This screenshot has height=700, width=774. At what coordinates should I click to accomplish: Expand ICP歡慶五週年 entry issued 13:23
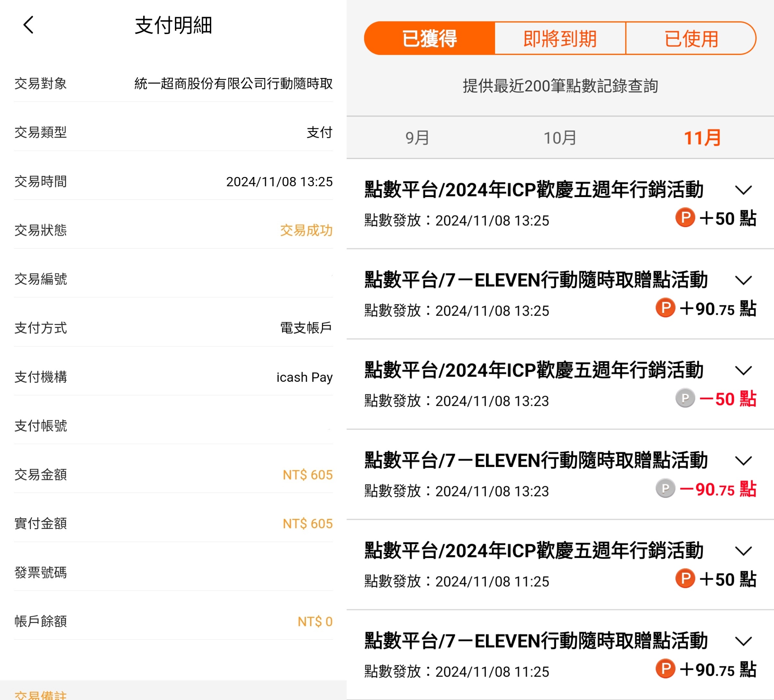[743, 370]
